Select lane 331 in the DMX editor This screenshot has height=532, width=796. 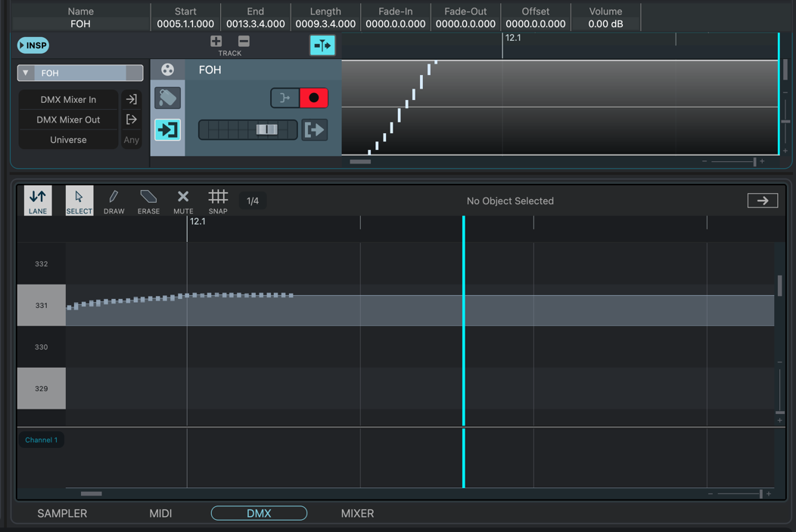pyautogui.click(x=41, y=306)
